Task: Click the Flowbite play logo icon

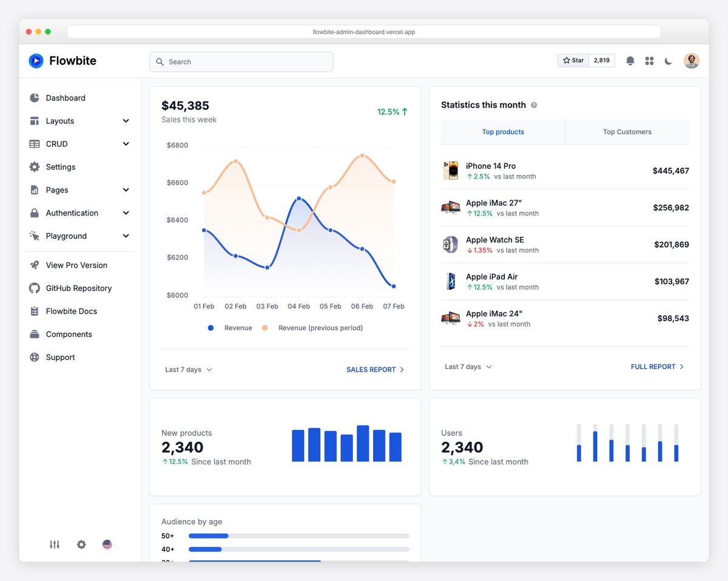Action: [36, 61]
